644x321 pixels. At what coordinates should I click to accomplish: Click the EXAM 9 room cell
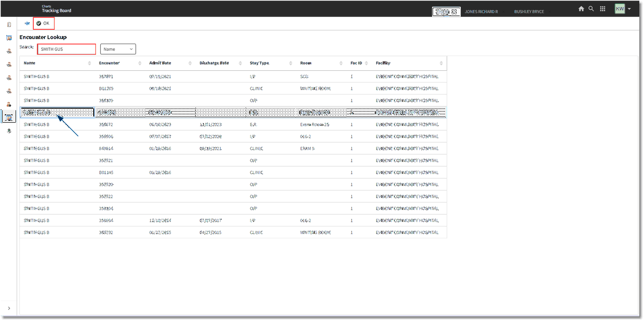pos(307,148)
